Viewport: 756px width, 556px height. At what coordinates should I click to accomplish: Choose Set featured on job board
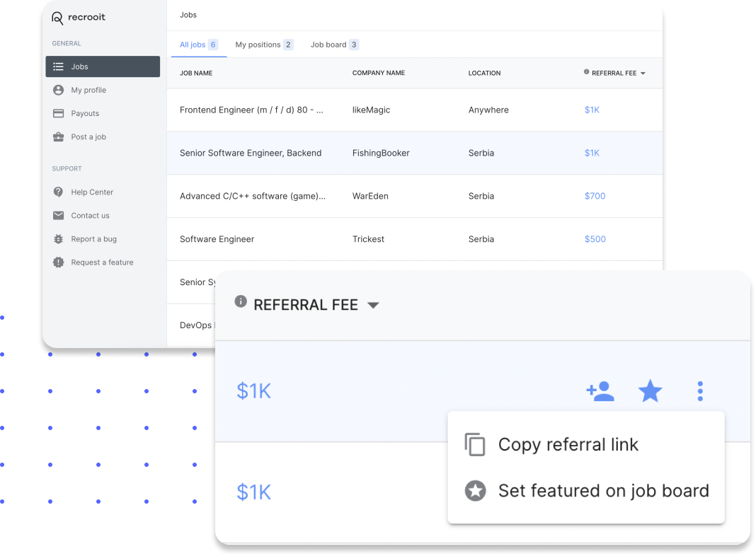click(x=603, y=491)
